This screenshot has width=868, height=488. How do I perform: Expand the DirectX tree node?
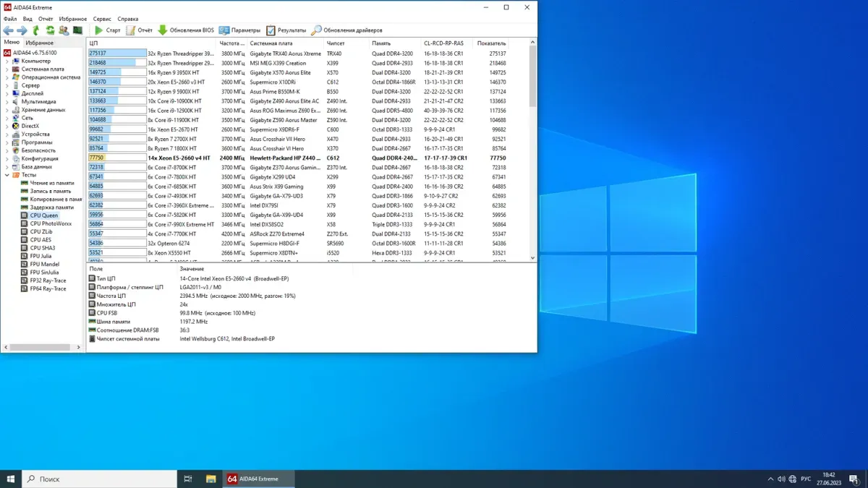pyautogui.click(x=7, y=126)
